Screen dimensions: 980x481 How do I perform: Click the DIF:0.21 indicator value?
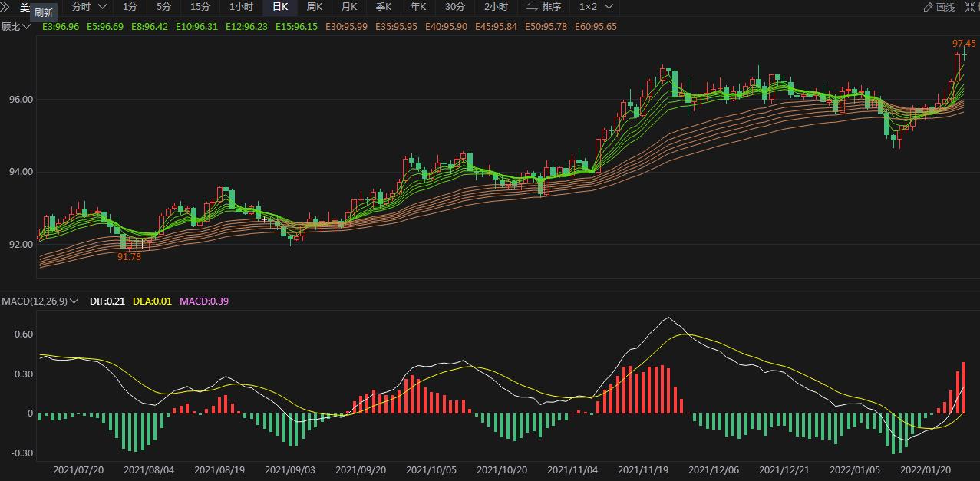tap(107, 301)
